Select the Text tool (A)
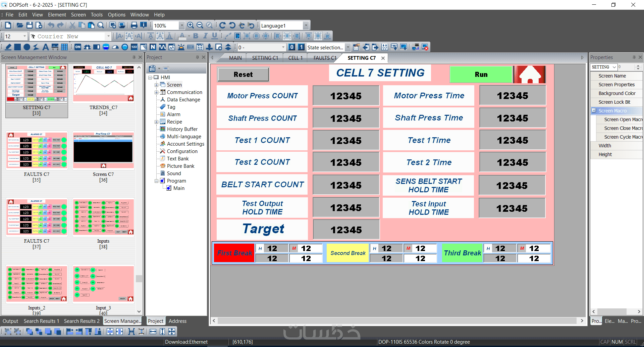Screen dimensions: 644x347 point(46,47)
